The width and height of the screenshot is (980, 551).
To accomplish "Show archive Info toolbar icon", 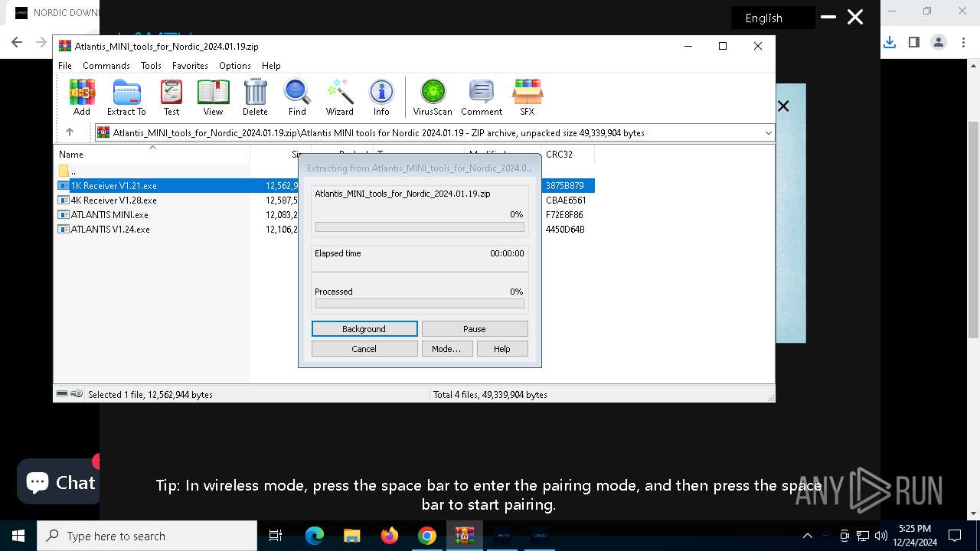I will [x=381, y=97].
